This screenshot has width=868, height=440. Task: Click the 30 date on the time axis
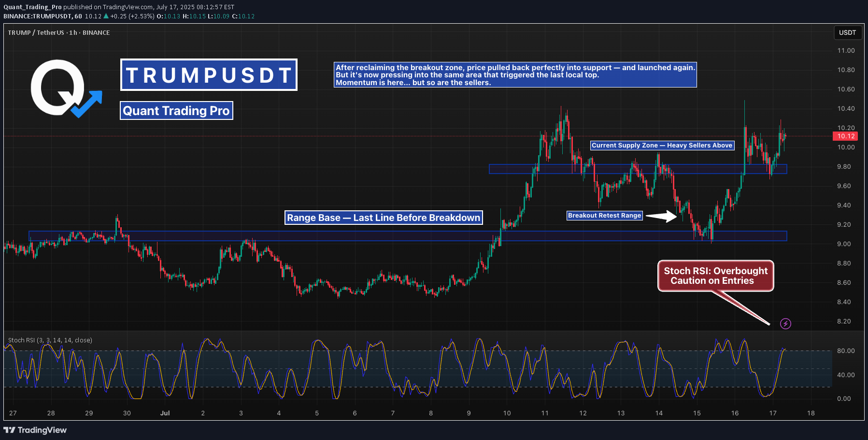tap(127, 413)
